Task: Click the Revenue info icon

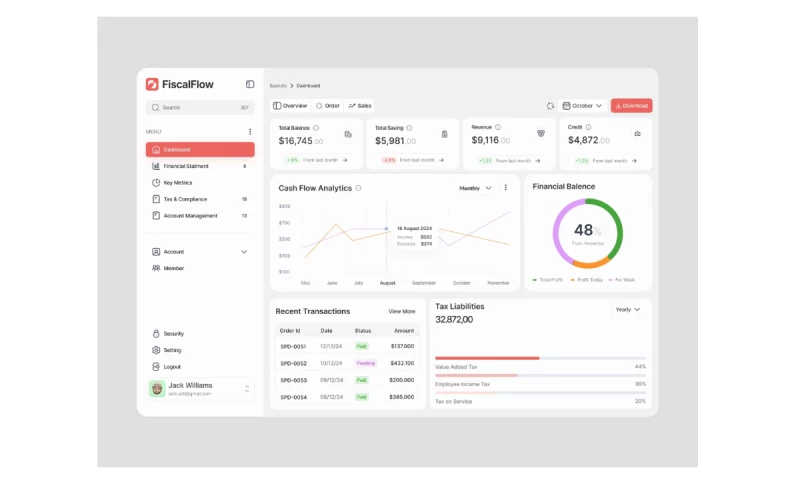Action: (x=498, y=127)
